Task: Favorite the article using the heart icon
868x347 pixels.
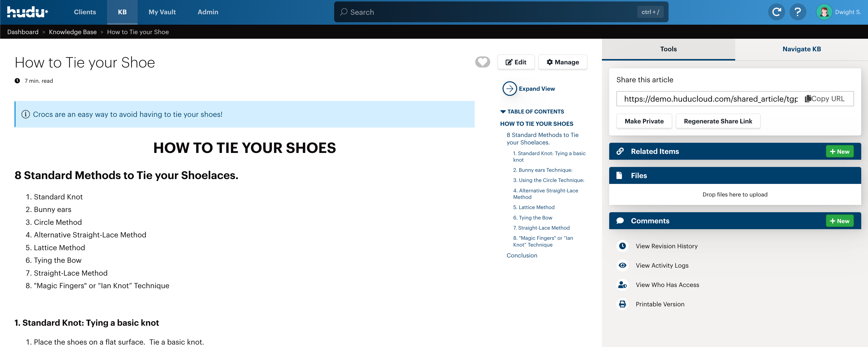Action: [x=482, y=62]
